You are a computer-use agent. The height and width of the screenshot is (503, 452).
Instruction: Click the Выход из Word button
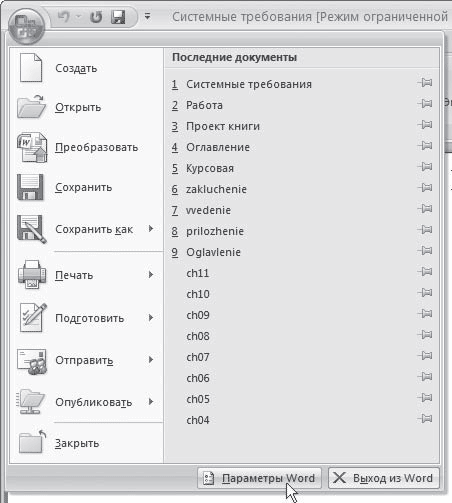coord(384,478)
